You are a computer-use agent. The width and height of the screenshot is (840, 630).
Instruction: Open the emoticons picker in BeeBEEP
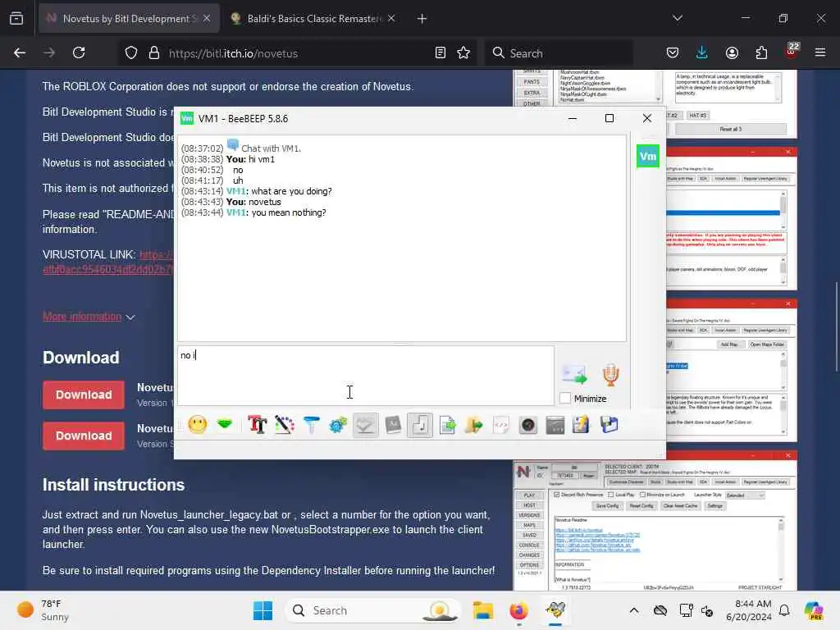pos(197,425)
